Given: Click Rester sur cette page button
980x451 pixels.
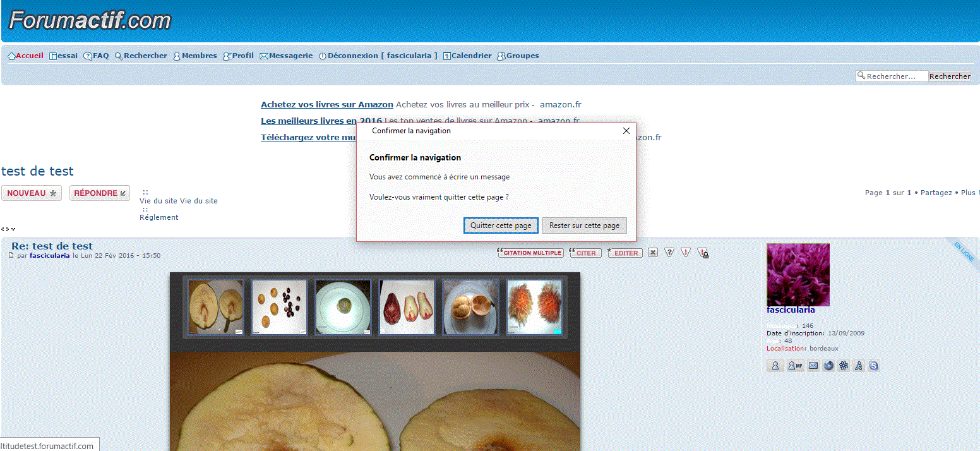Looking at the screenshot, I should pos(585,225).
